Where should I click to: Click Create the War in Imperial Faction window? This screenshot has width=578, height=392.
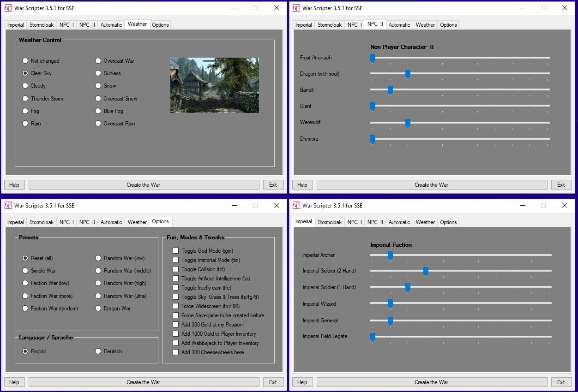(431, 382)
